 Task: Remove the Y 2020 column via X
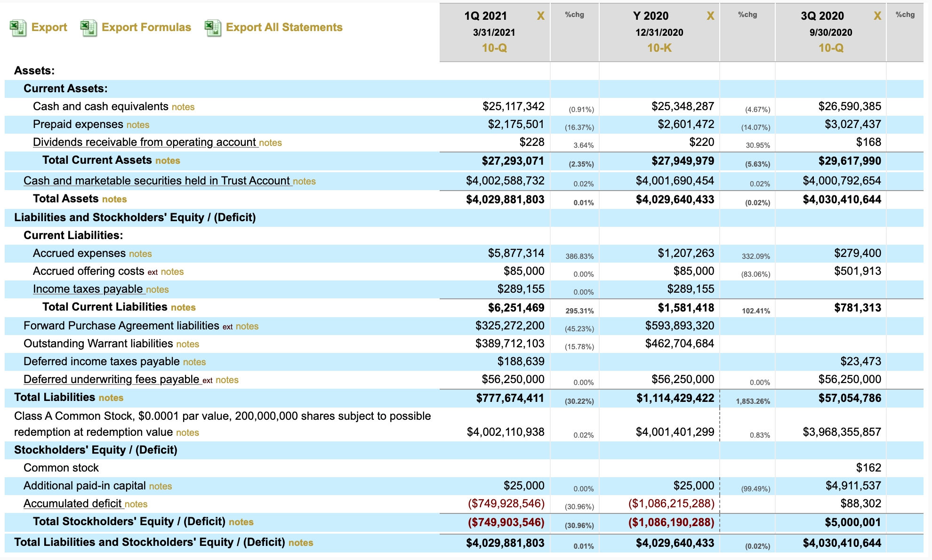coord(710,16)
